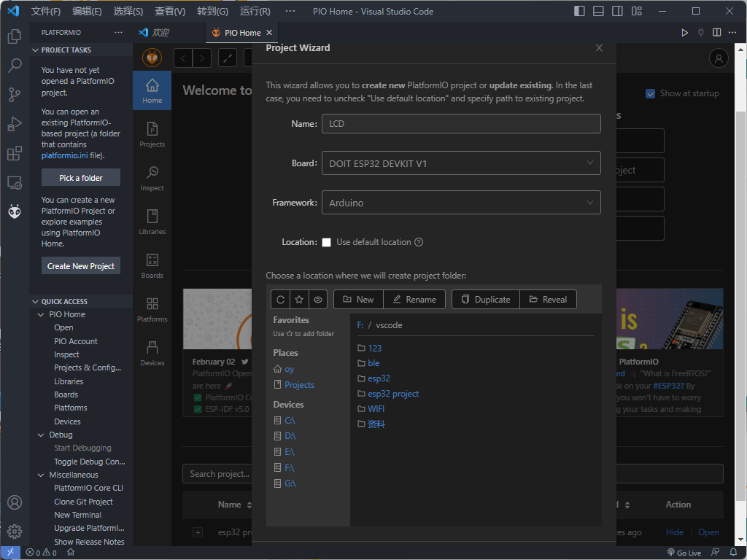Open the Manage gear menu
Image resolution: width=747 pixels, height=560 pixels.
15,531
